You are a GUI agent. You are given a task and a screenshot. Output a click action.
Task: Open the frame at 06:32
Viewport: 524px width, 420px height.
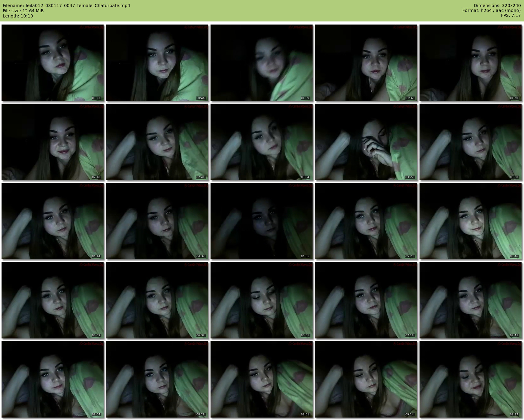click(x=157, y=300)
